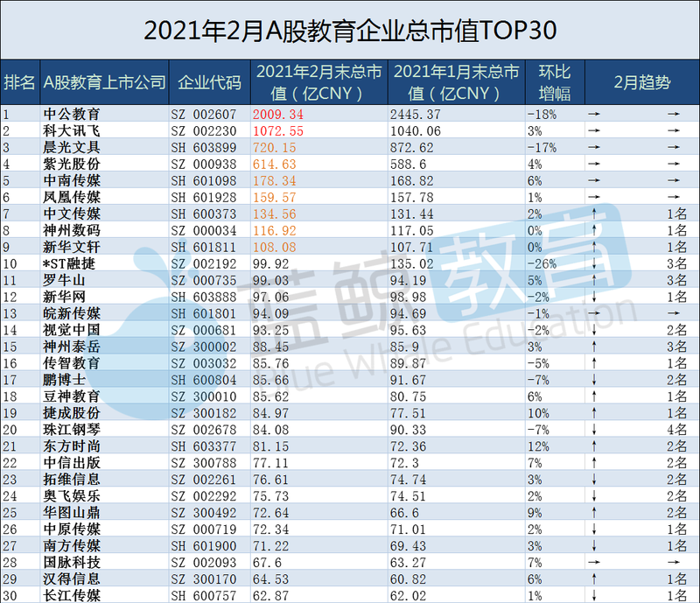
Task: Select the 企业代码 column header
Action: [x=209, y=82]
